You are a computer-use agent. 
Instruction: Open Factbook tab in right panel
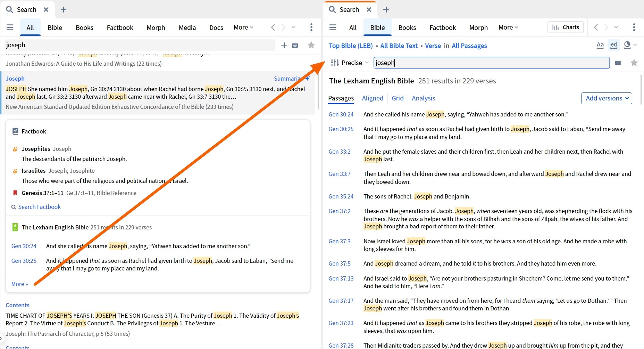443,27
